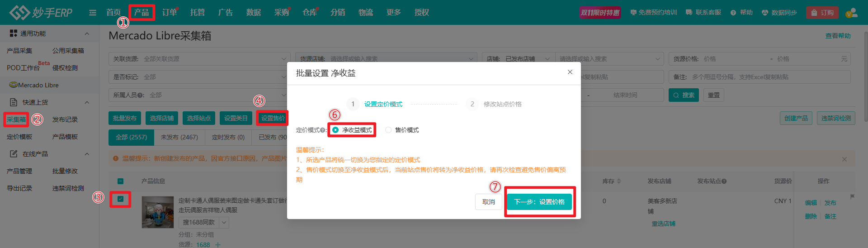Open 免费预约培训 link
The image size is (868, 248).
point(654,13)
